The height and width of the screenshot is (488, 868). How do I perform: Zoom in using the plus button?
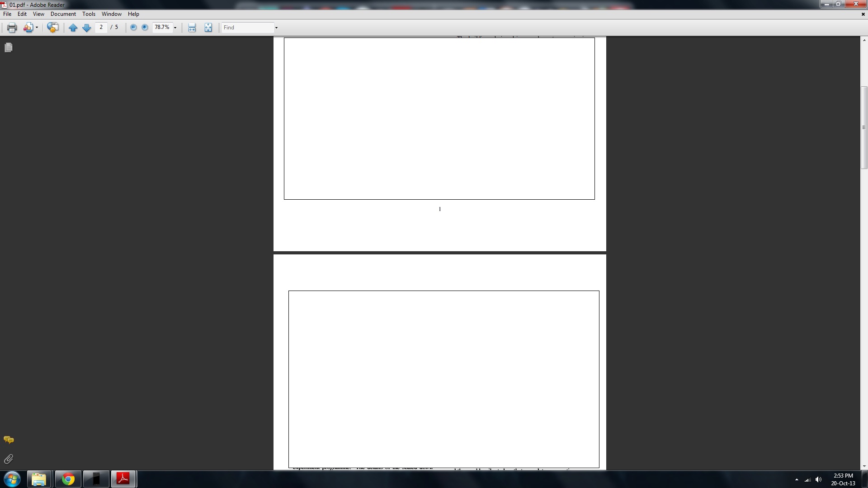(x=145, y=27)
